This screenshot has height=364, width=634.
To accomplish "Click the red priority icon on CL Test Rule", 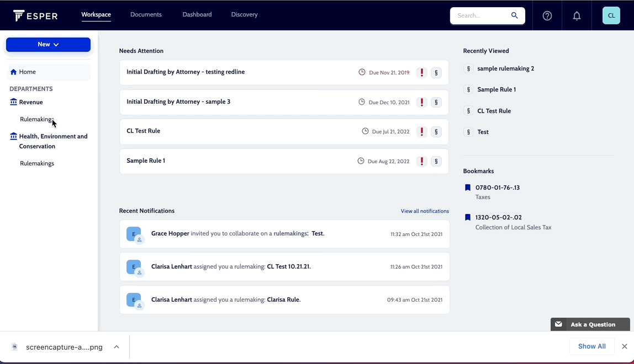I will click(x=421, y=131).
